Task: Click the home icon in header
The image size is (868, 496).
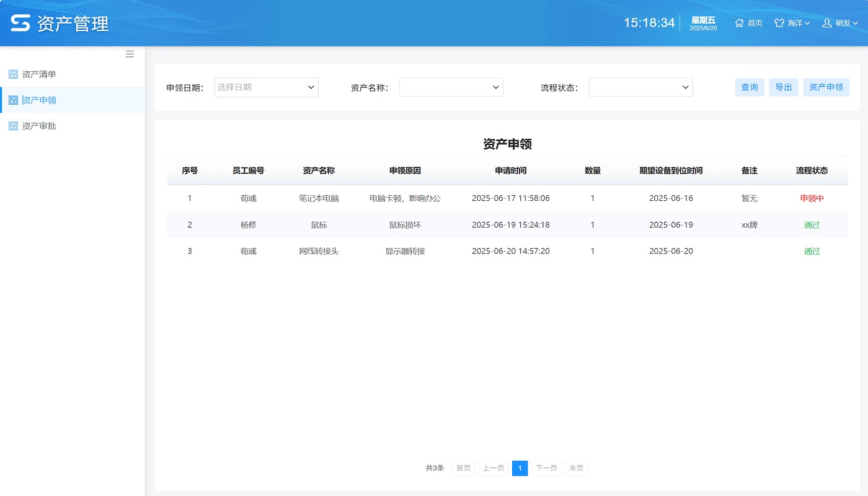Action: [739, 23]
